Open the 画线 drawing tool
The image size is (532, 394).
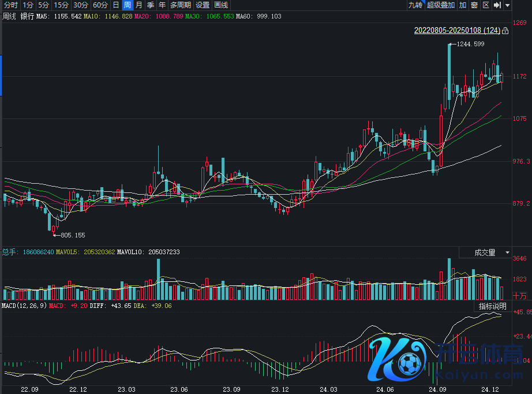tap(222, 5)
